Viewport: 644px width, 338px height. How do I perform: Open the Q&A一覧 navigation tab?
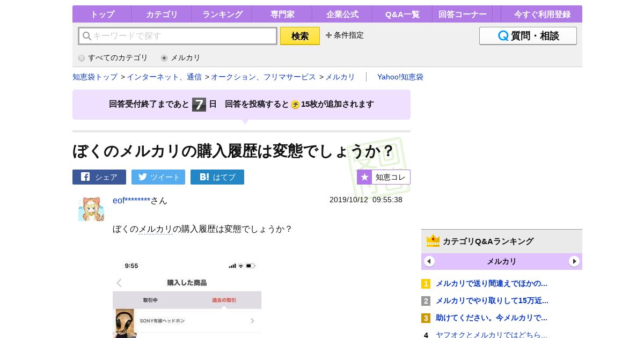click(x=402, y=14)
